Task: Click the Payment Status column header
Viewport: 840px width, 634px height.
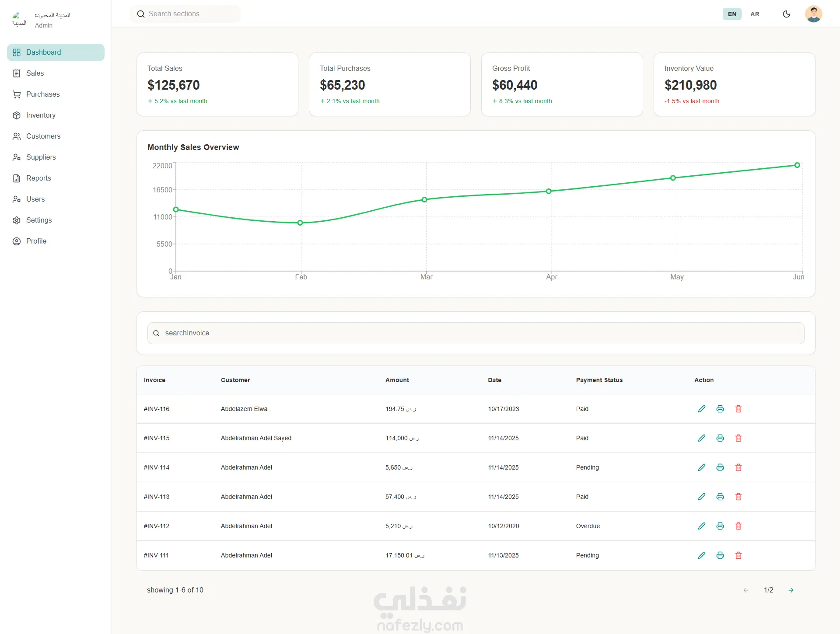Action: 599,380
